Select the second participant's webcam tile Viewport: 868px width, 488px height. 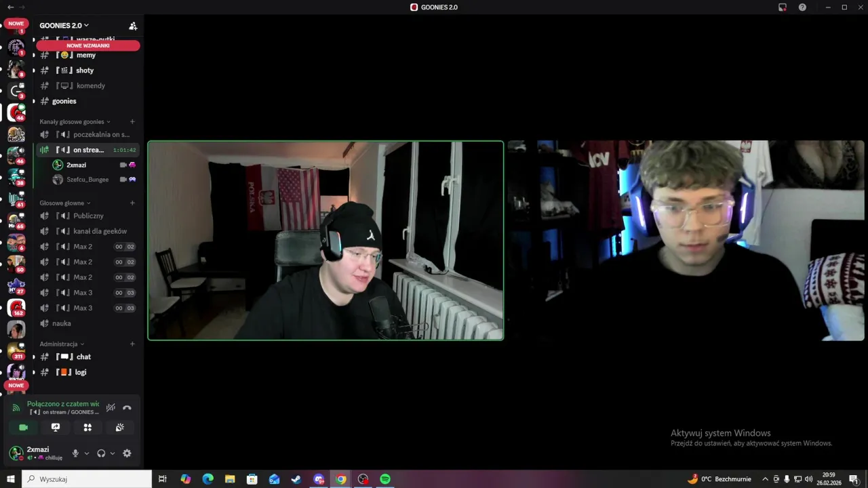[x=686, y=241]
